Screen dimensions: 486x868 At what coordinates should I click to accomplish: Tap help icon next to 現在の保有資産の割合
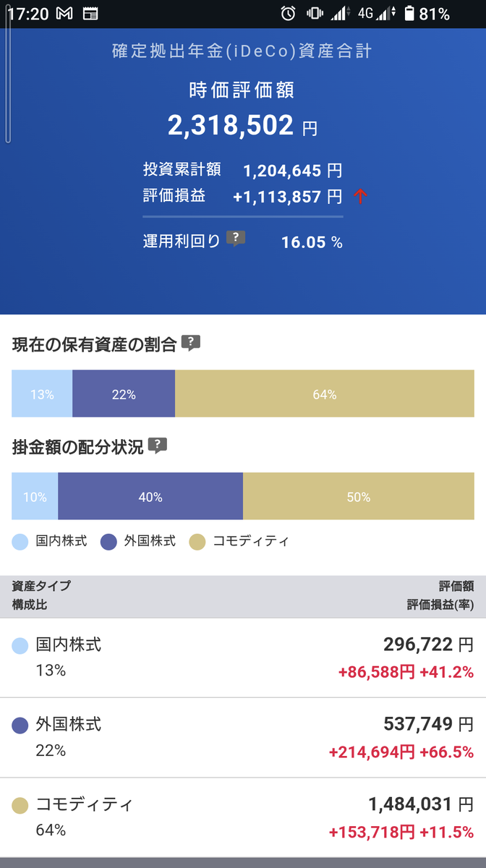(191, 343)
